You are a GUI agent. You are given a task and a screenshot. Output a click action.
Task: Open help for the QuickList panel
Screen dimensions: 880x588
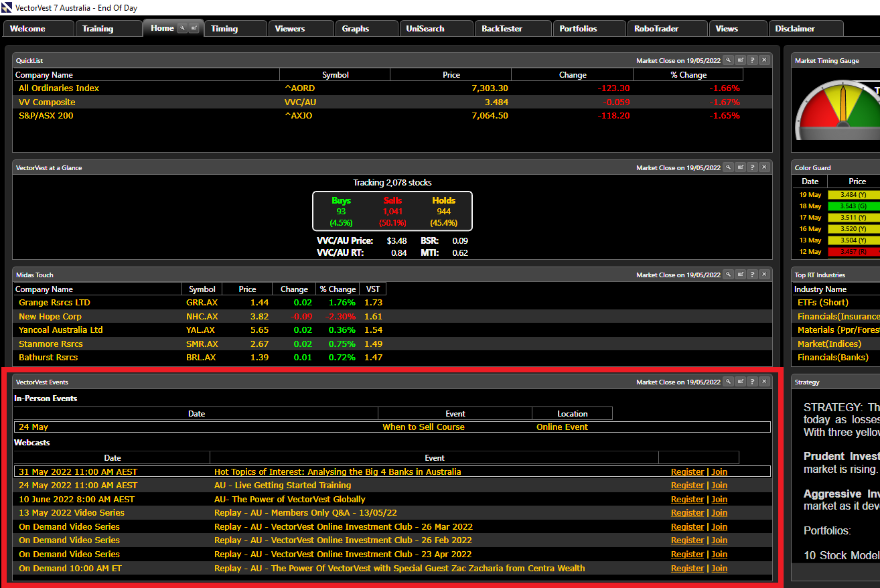coord(753,60)
